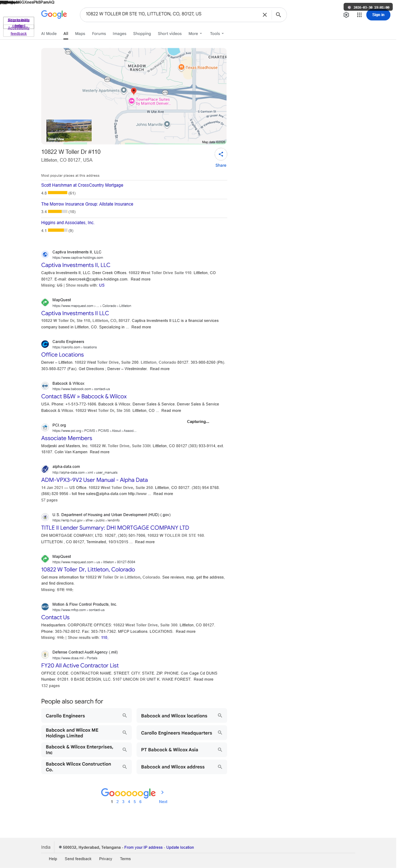Click the Texas Roadhouse map marker

[x=181, y=67]
